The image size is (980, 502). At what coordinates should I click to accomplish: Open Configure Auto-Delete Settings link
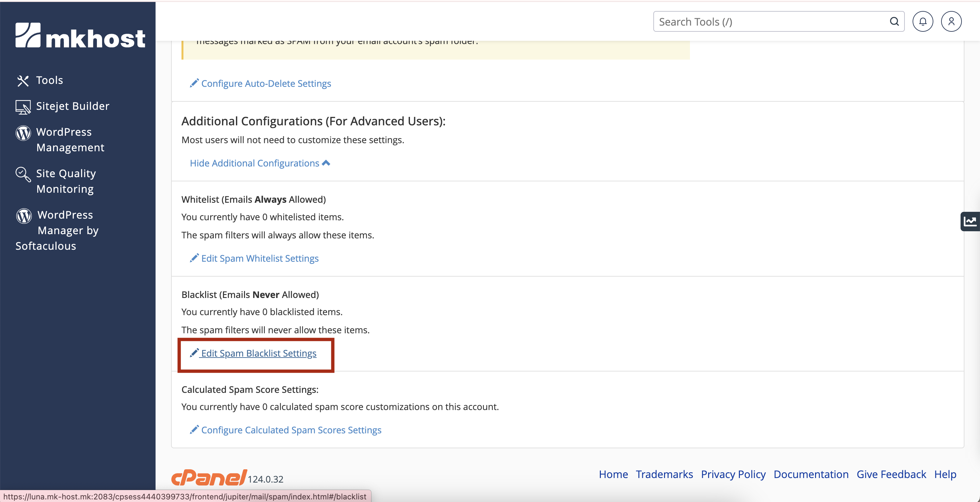[x=266, y=83]
